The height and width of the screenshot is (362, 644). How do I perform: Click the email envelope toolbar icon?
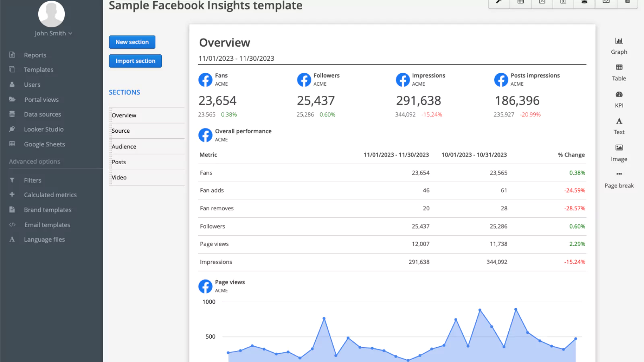pyautogui.click(x=606, y=2)
